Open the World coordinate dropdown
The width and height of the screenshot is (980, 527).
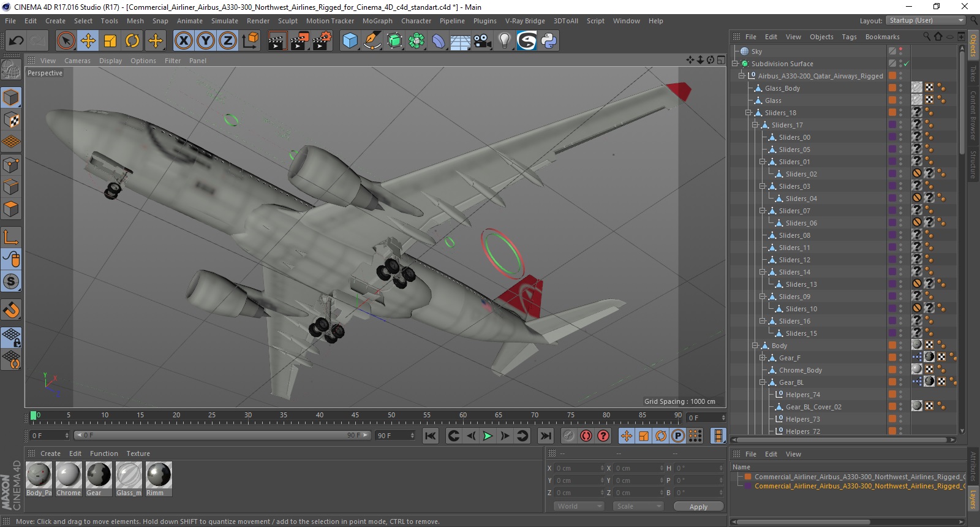tap(579, 506)
